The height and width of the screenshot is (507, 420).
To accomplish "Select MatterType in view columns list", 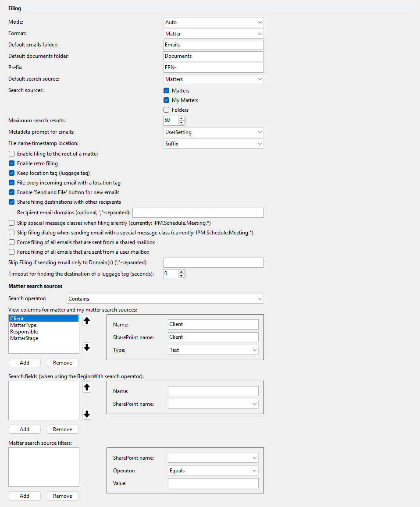I will [x=44, y=325].
